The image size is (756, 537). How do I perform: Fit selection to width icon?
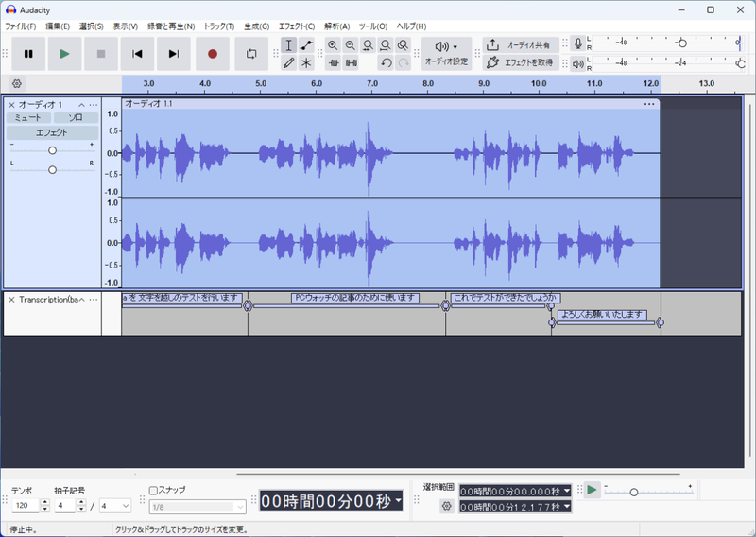[x=368, y=45]
